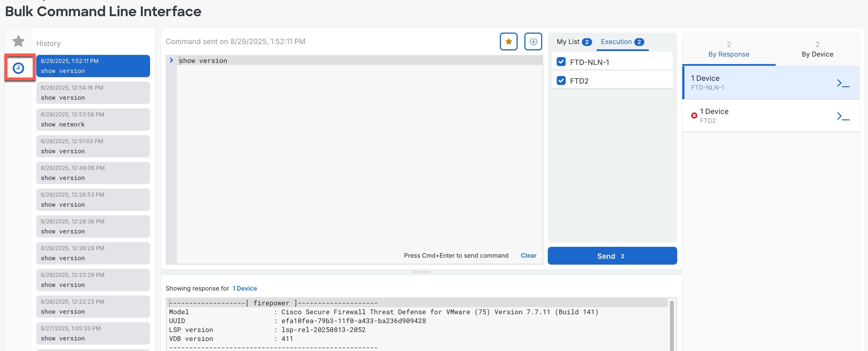This screenshot has width=868, height=351.
Task: Uncheck the FTD2 device checkbox
Action: click(x=561, y=81)
